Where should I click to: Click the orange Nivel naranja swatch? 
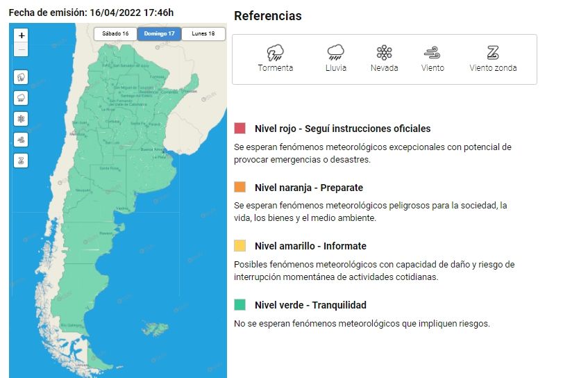tap(240, 188)
